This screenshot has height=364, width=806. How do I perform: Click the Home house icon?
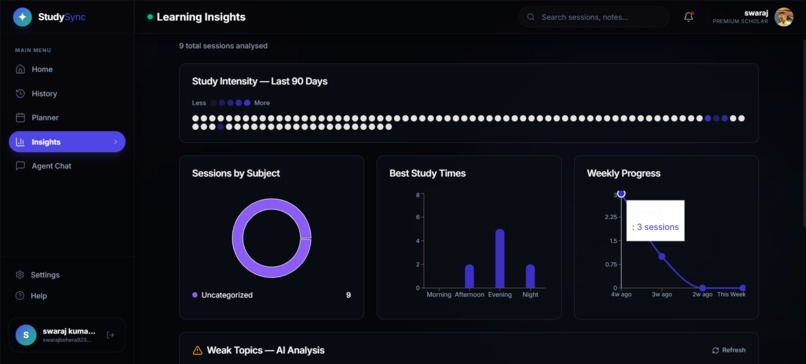coord(20,69)
